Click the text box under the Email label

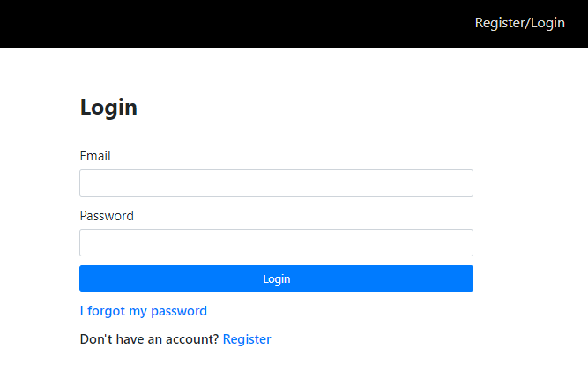pos(276,183)
